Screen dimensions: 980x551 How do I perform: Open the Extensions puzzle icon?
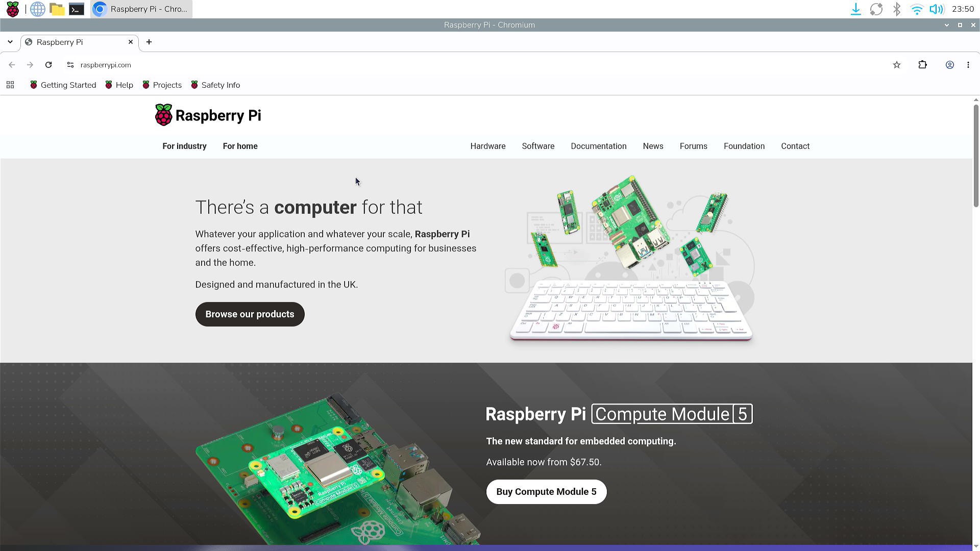pos(922,65)
